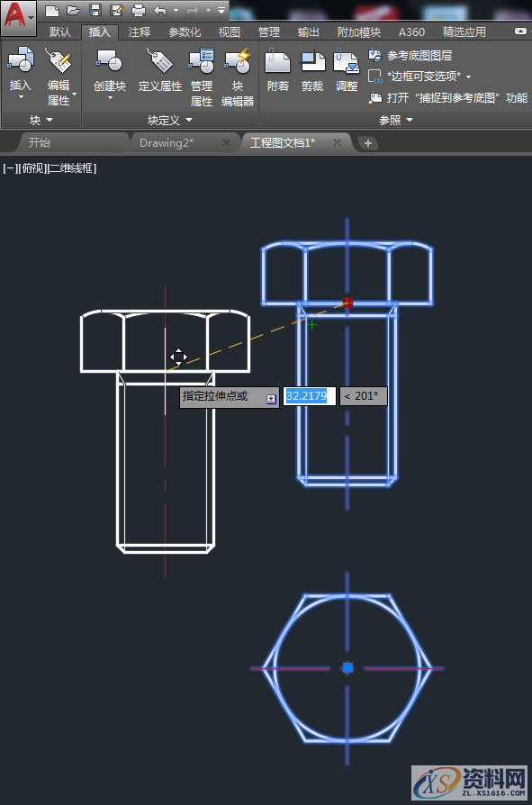Switch to the 默认 ribbon tab

click(x=60, y=32)
